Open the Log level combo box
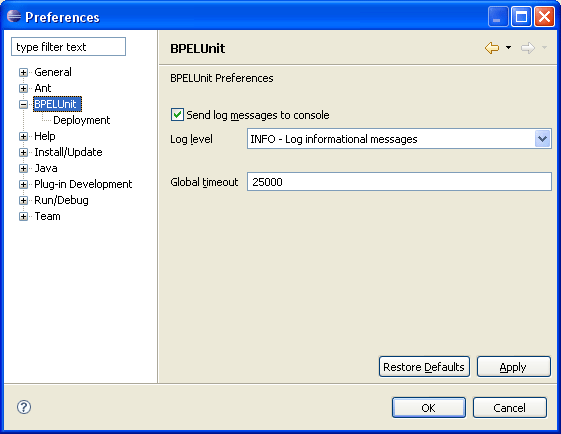This screenshot has height=434, width=561. coord(399,139)
